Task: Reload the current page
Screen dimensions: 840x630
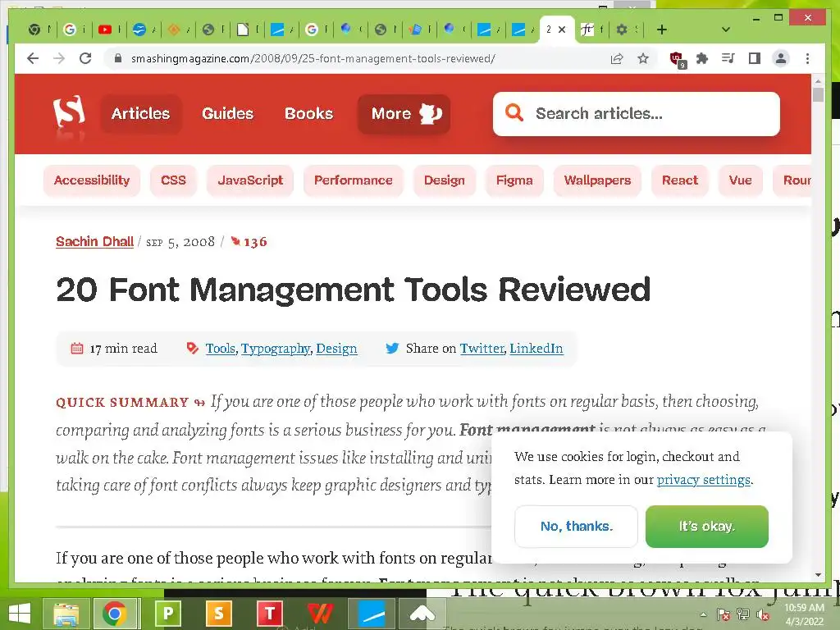Action: pos(85,58)
